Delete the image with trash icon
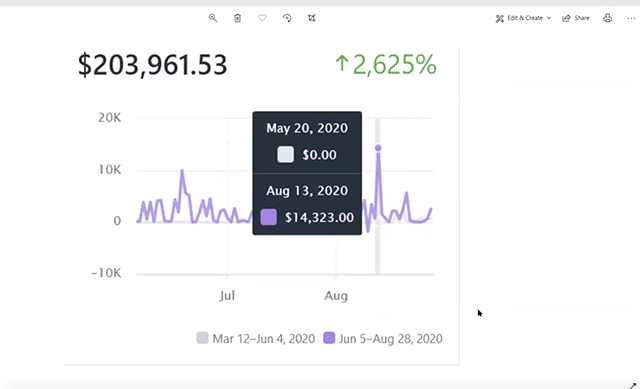Viewport: 640px width, 389px height. pos(238,18)
